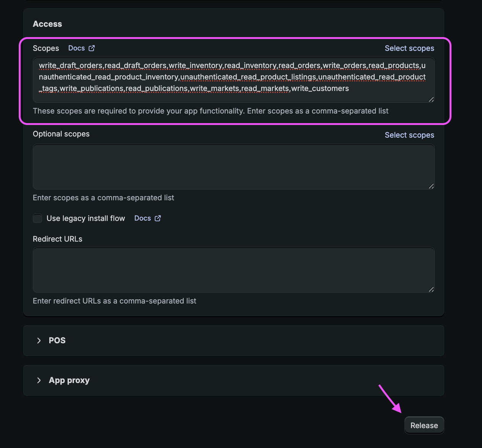Image resolution: width=482 pixels, height=448 pixels.
Task: Open the Docs link in the Scopes row
Action: [76, 48]
